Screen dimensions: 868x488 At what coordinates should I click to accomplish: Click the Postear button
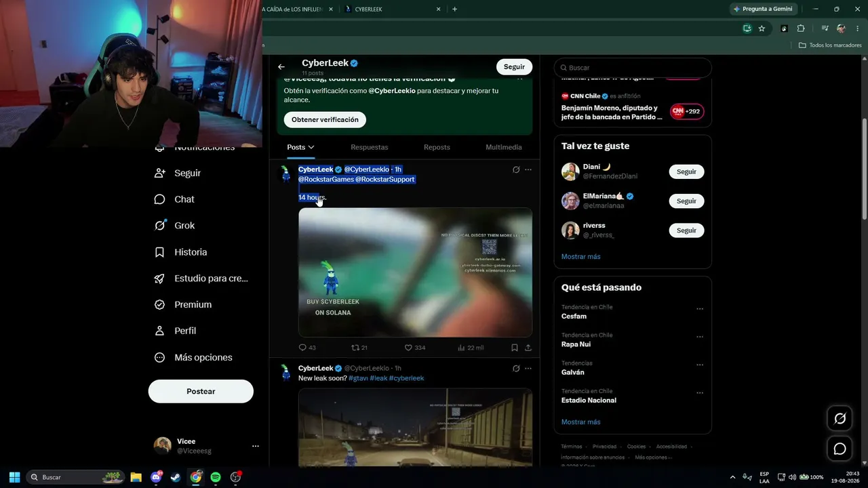point(201,391)
